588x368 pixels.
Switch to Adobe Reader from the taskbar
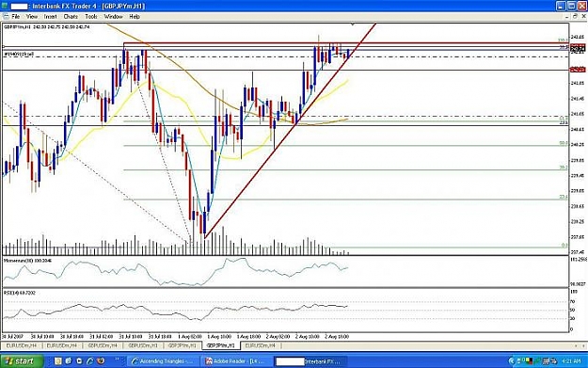coord(236,361)
